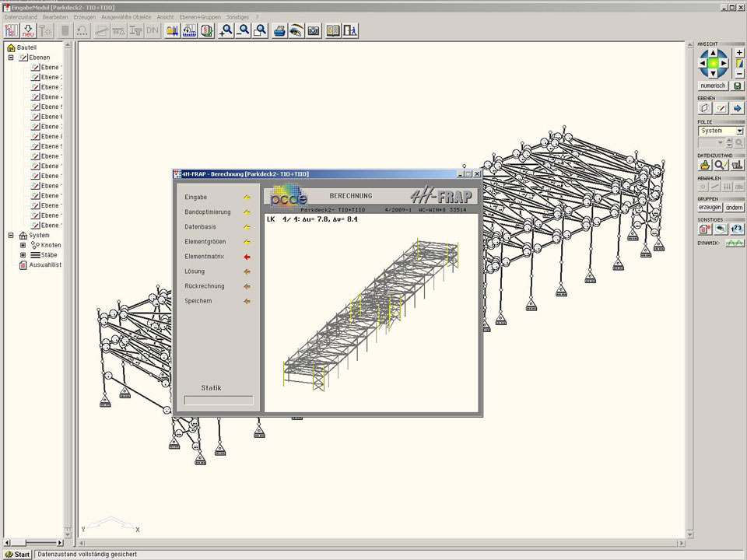Click the open book help icon
Image resolution: width=747 pixels, height=560 pixels.
click(333, 30)
